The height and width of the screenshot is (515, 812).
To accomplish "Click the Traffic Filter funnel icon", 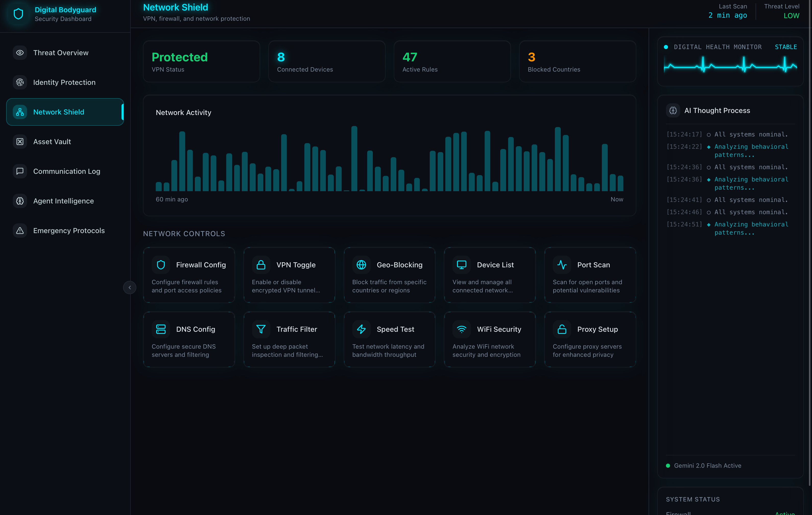I will [x=261, y=329].
